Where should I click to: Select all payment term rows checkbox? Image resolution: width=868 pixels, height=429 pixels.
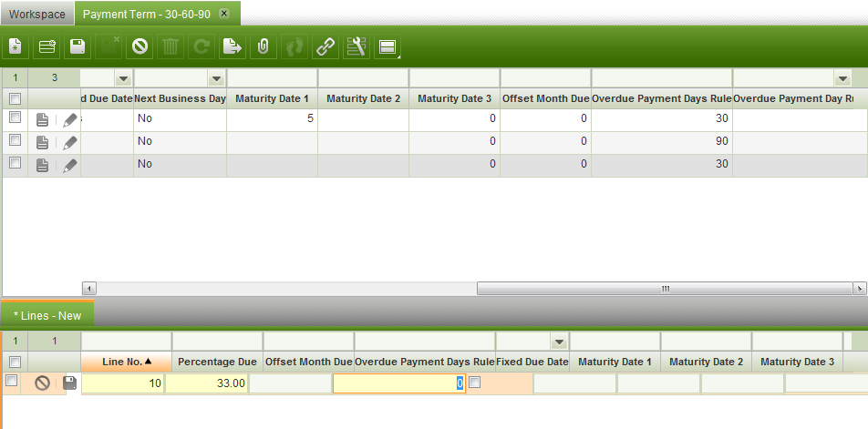point(15,99)
